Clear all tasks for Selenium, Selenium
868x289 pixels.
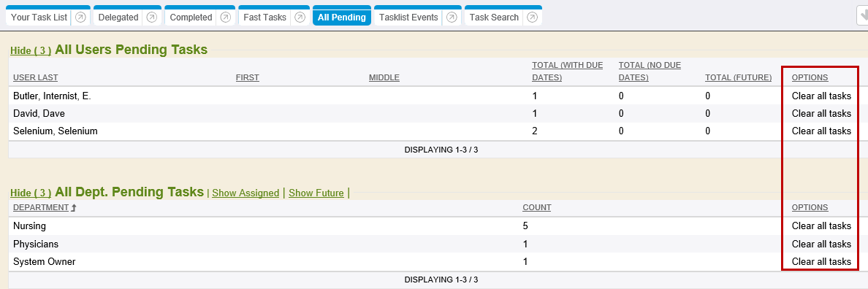click(x=821, y=131)
